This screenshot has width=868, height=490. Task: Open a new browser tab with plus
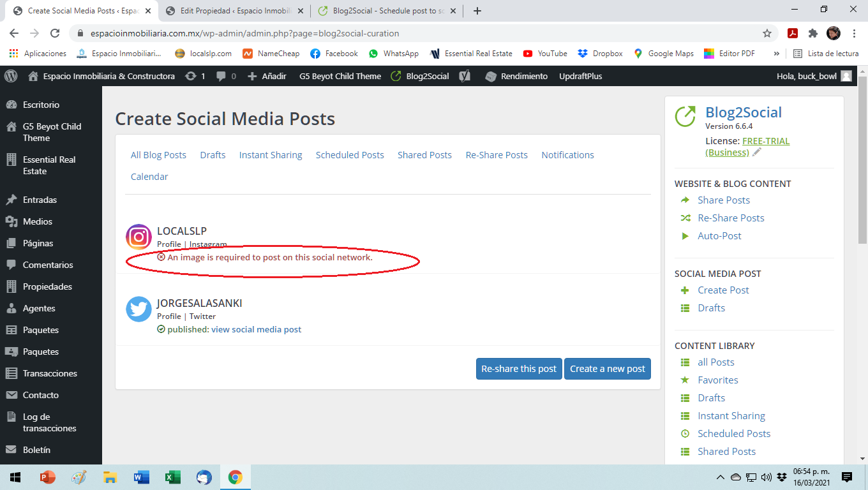coord(477,11)
